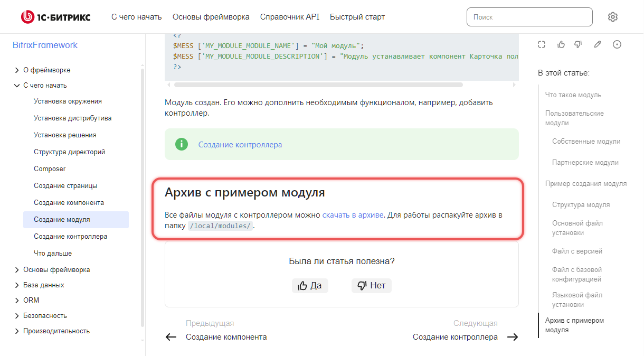Click the left arrow to previous article

171,336
